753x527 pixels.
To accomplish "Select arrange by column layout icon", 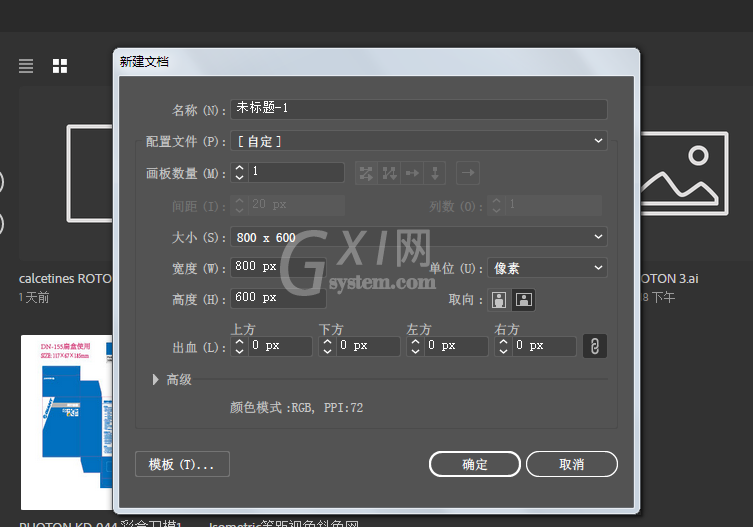I will [x=435, y=173].
